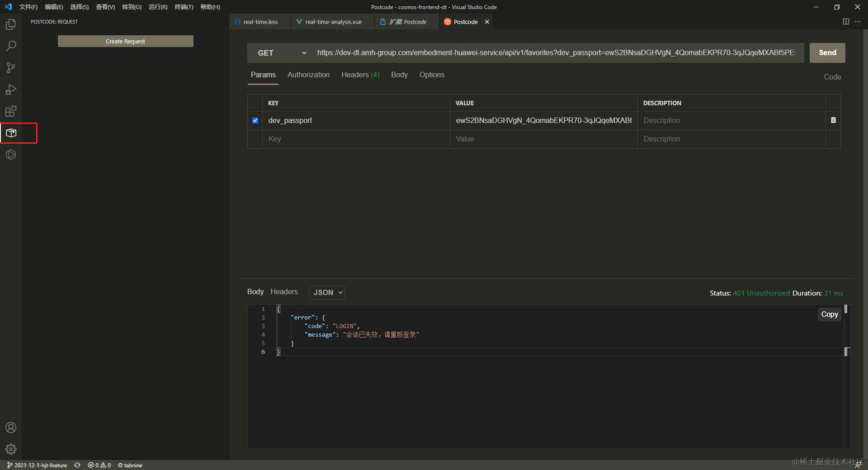Open the 编辑(E) menu
The image size is (868, 470).
54,7
